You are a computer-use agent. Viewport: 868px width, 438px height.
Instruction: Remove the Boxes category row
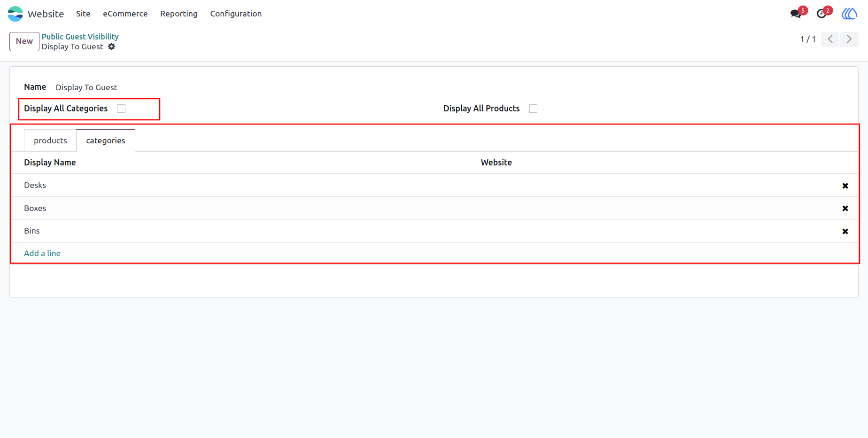845,208
